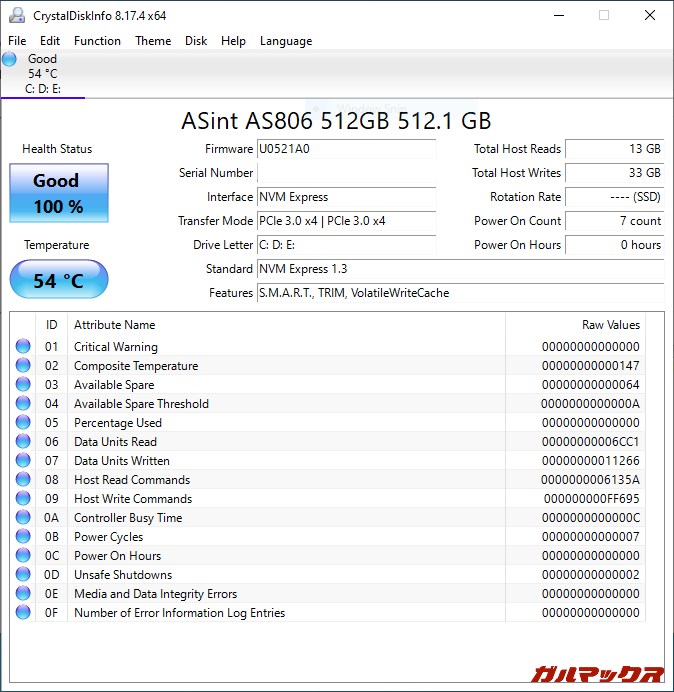Select the C: D: E: disk tab
The height and width of the screenshot is (692, 674).
click(43, 88)
